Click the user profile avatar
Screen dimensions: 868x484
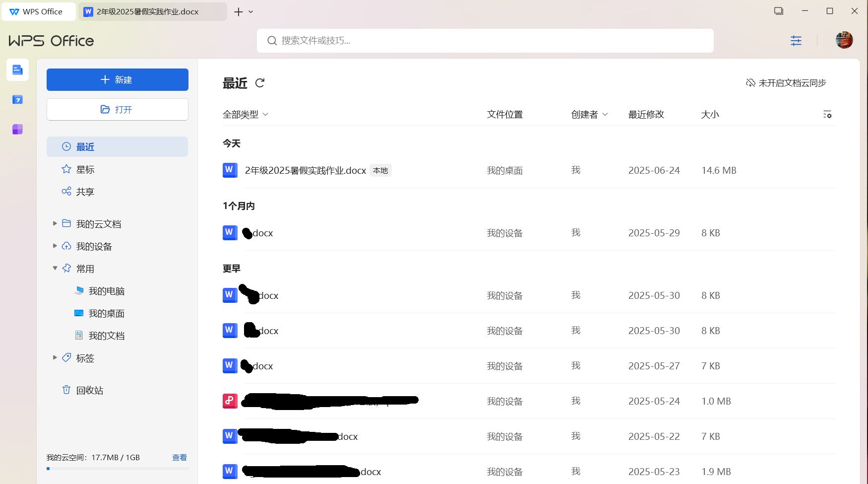point(844,40)
